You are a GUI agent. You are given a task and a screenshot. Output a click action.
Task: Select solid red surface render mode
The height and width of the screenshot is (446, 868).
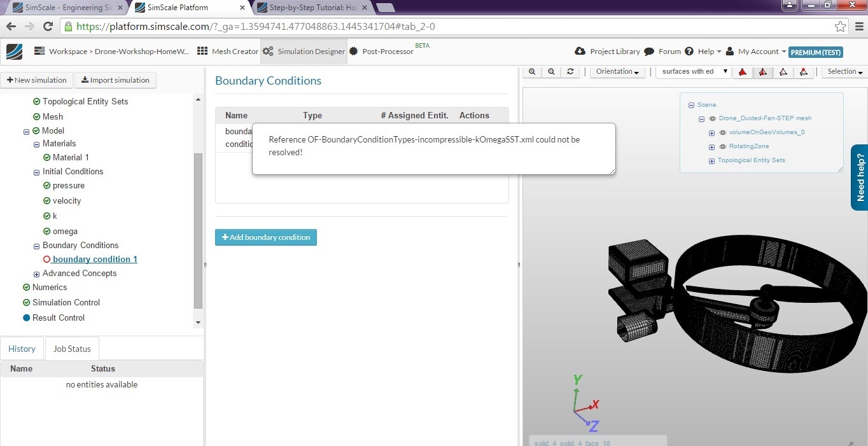[x=743, y=72]
